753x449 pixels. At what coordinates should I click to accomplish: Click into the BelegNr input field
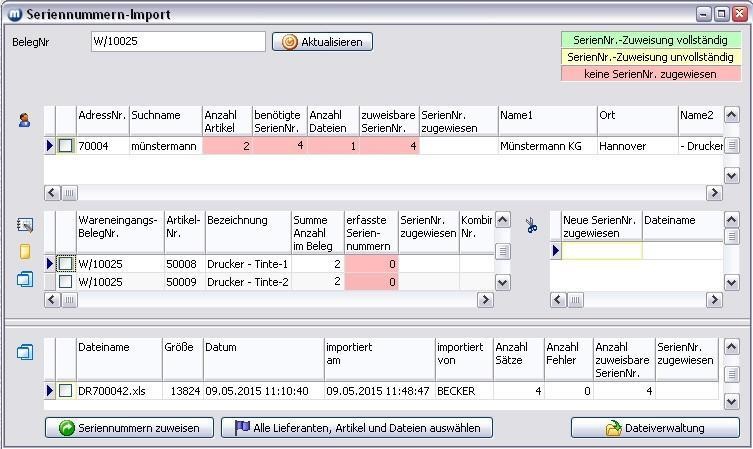[x=176, y=42]
